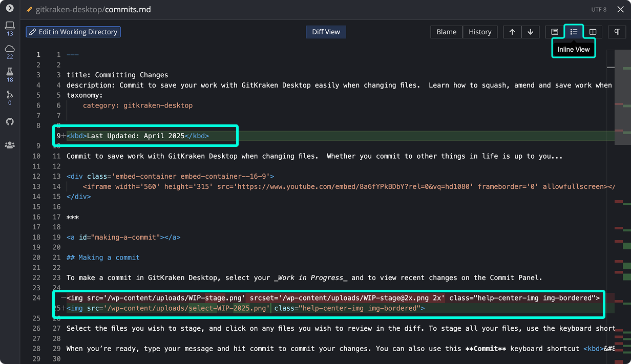The width and height of the screenshot is (631, 364).
Task: Show the file History view
Action: point(480,32)
